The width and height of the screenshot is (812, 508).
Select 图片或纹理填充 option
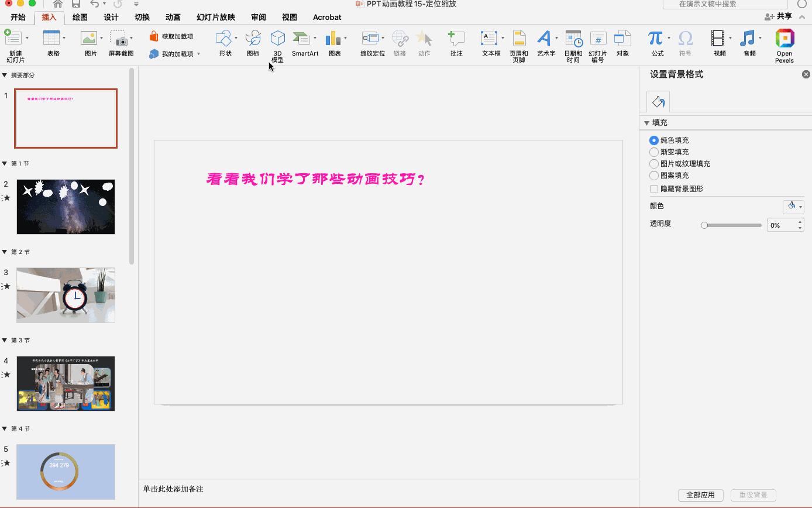click(653, 163)
